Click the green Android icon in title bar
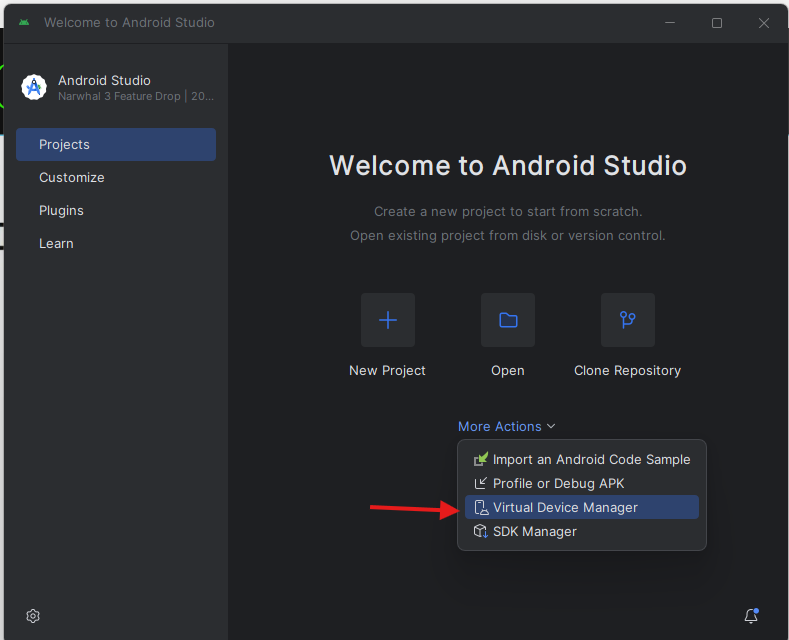 click(24, 23)
